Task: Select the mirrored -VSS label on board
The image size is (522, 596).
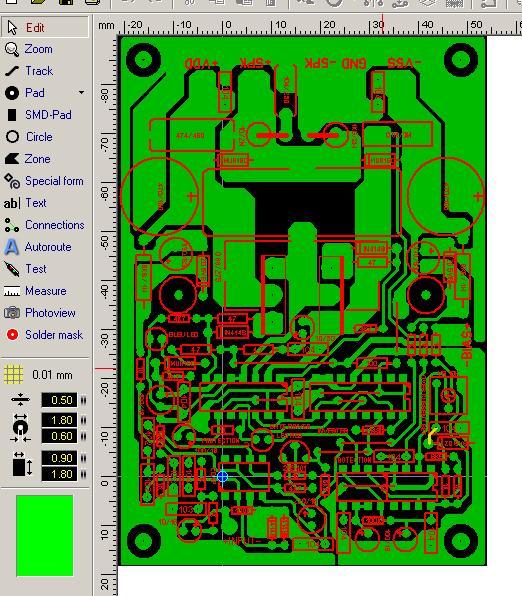Action: (x=404, y=63)
